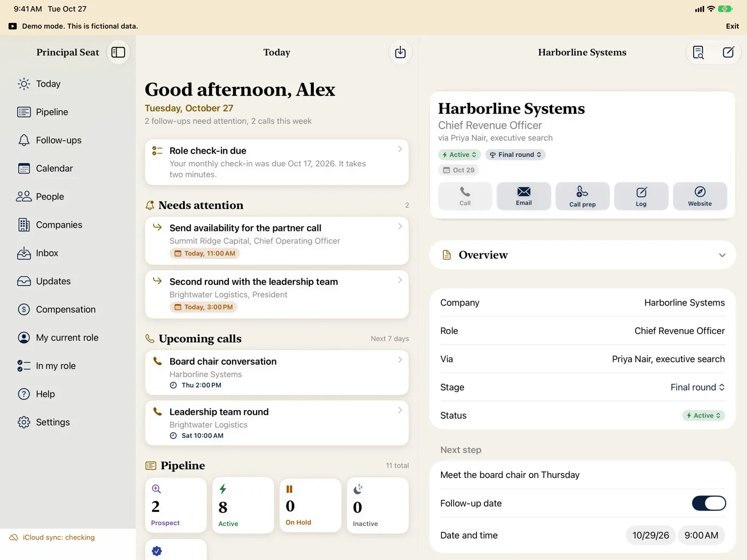747x560 pixels.
Task: Open Settings in the sidebar
Action: pos(68,422)
